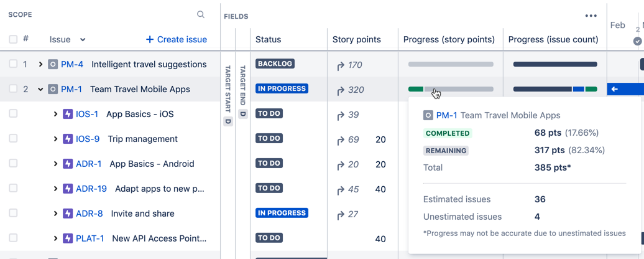
Task: Click the Progress (issue count) column header
Action: [x=553, y=39]
